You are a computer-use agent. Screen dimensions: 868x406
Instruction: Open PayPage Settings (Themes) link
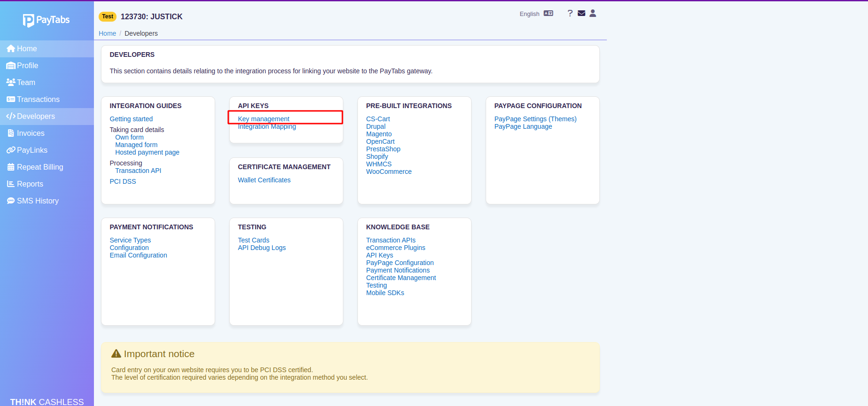535,119
